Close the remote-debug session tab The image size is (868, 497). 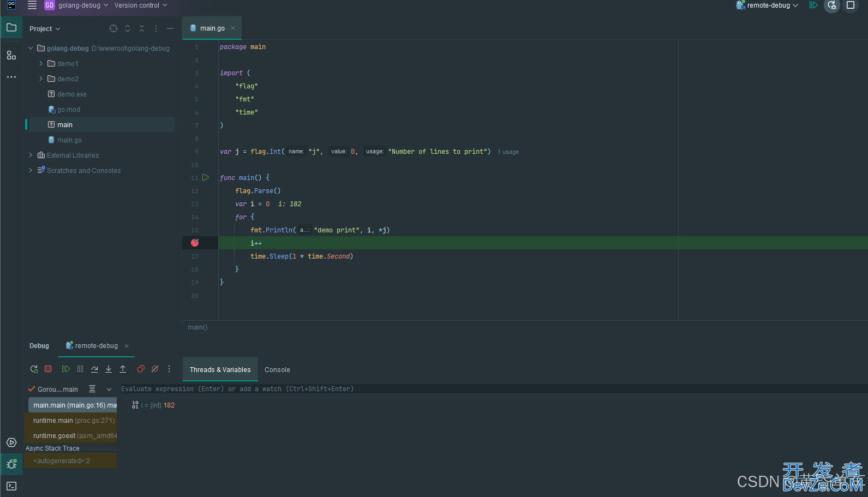tap(127, 346)
